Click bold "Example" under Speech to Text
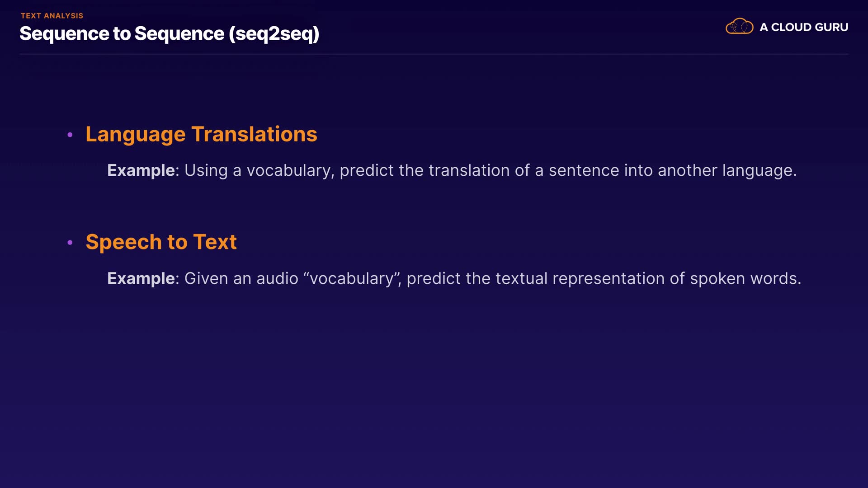The image size is (868, 488). click(141, 278)
